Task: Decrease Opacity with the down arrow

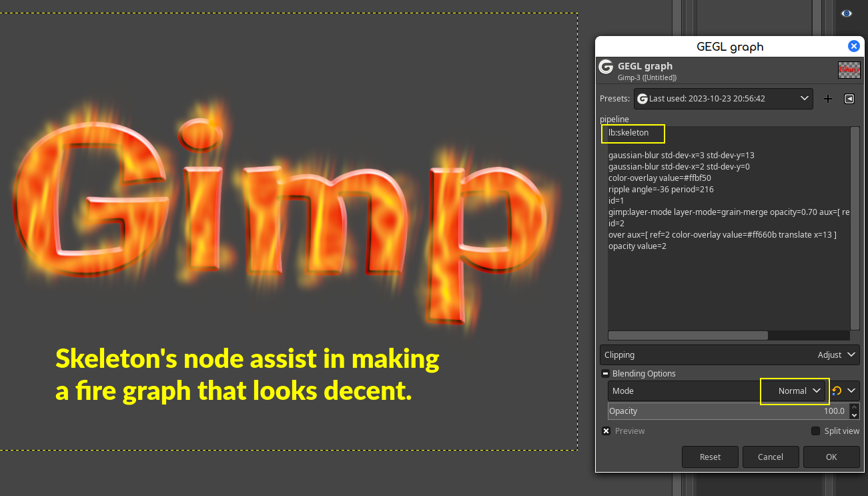Action: click(854, 415)
